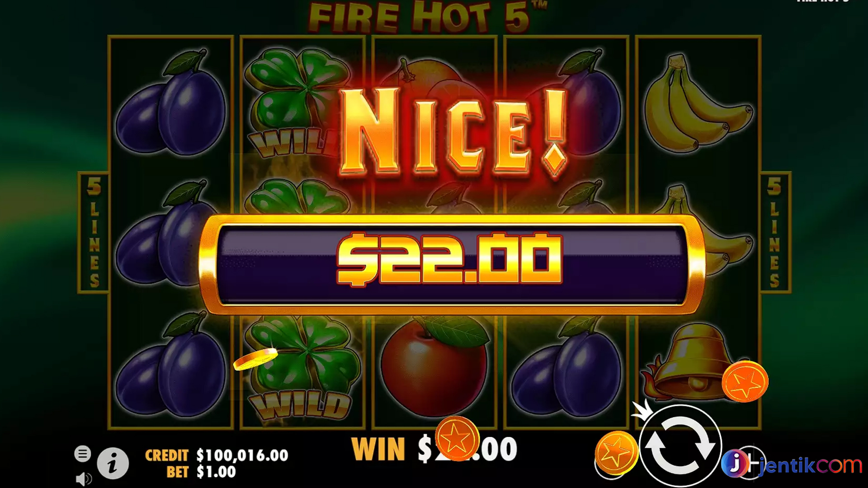Click the orange star coin near the bell

pyautogui.click(x=745, y=381)
